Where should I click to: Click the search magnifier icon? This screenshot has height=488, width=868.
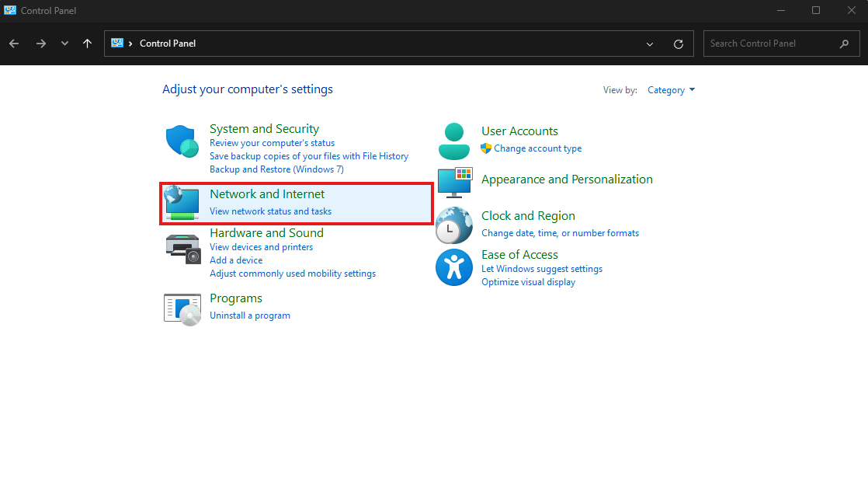pyautogui.click(x=844, y=44)
